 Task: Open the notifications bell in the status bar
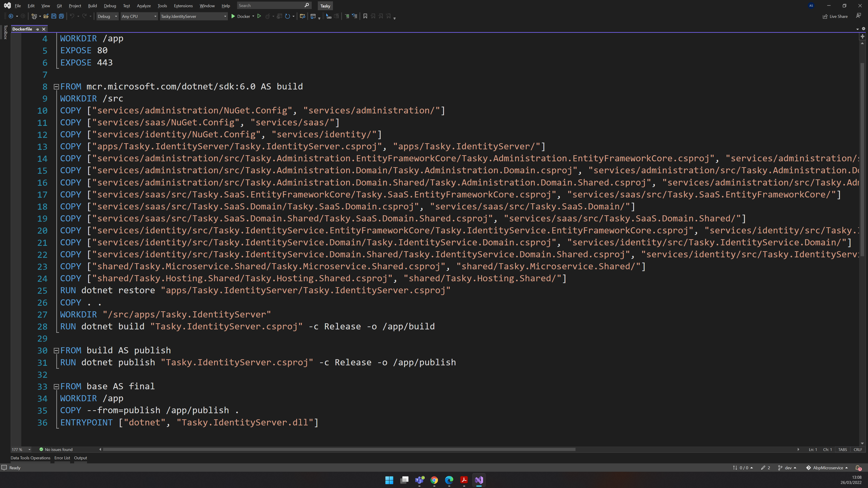pos(858,468)
